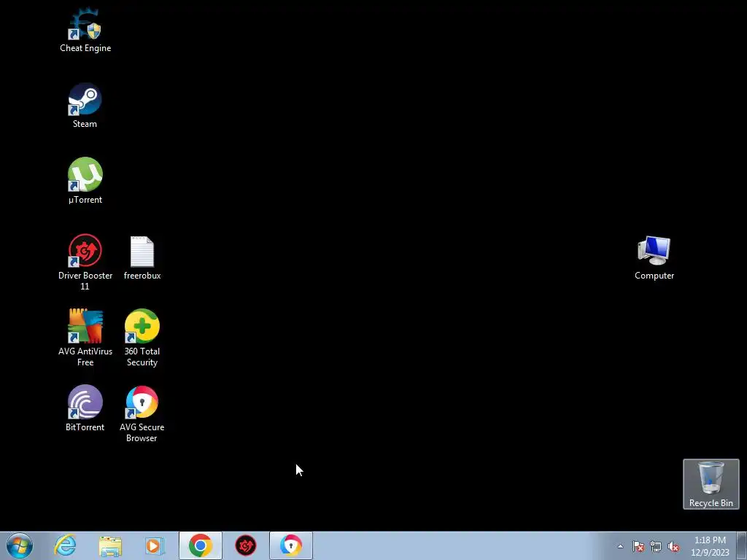Click the Show desktop button
Image resolution: width=747 pixels, height=560 pixels.
742,546
